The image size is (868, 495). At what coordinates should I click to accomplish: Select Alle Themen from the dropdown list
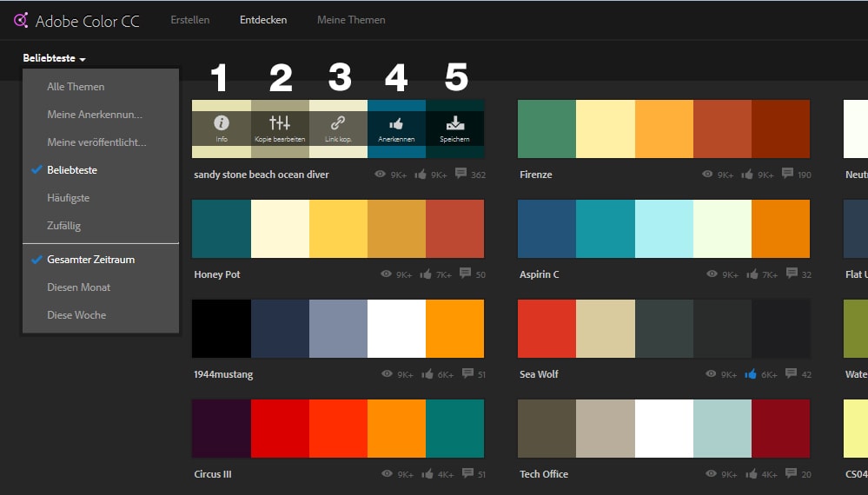76,87
